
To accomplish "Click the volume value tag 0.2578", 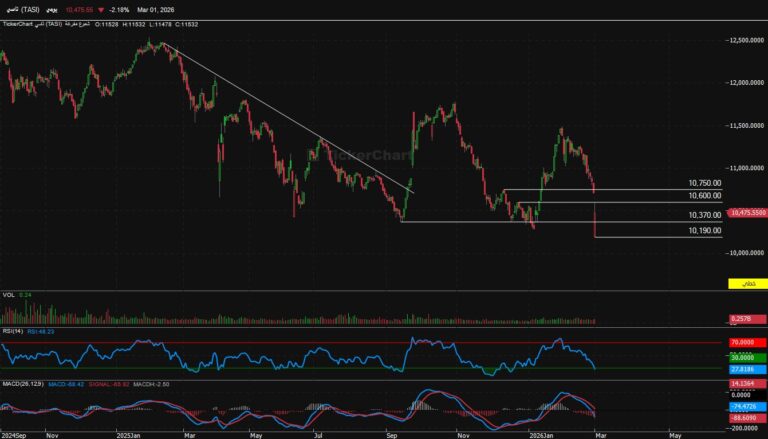I will [746, 318].
